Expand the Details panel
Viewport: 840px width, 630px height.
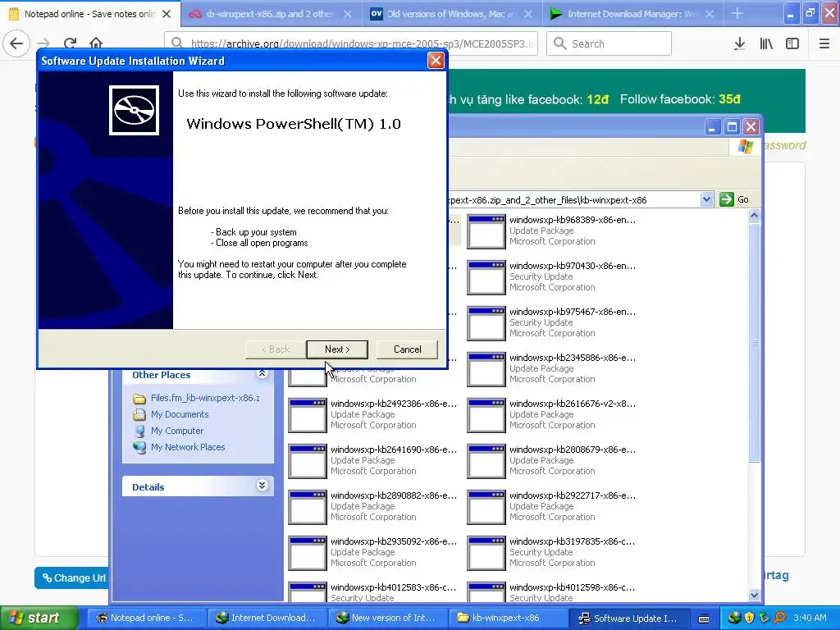pos(262,486)
